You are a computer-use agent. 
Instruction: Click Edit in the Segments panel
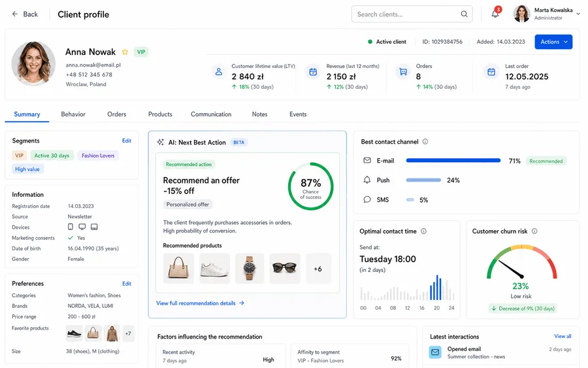point(127,141)
